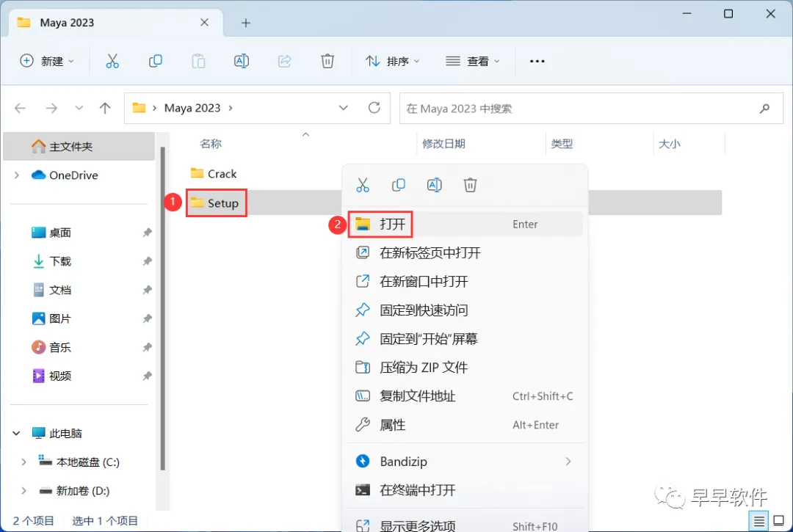
Task: Open the 排序 sort dropdown
Action: pyautogui.click(x=392, y=61)
